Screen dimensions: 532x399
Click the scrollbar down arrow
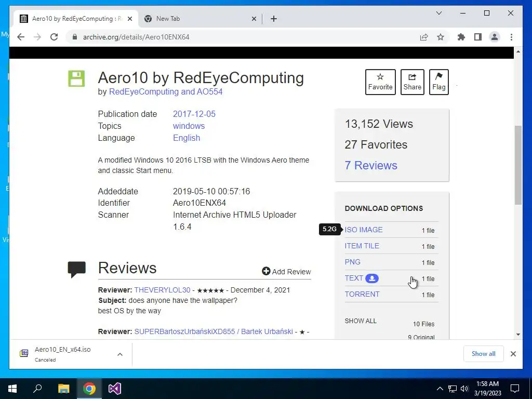click(x=518, y=335)
